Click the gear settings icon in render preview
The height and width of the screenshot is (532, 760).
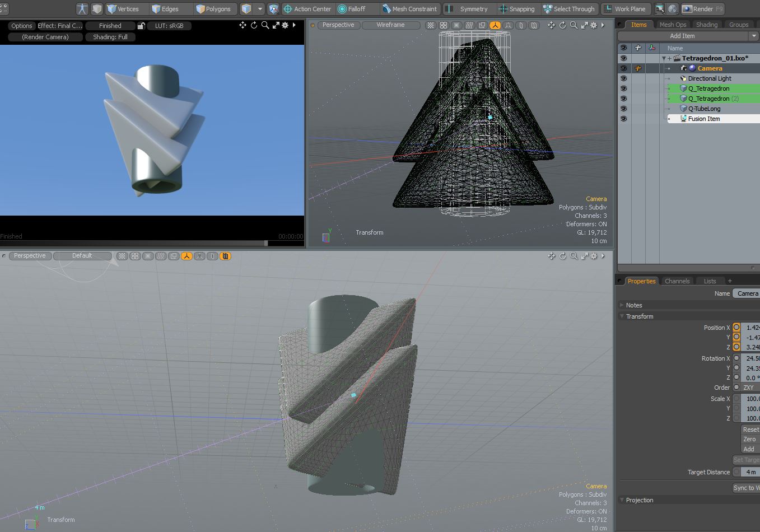tap(285, 25)
